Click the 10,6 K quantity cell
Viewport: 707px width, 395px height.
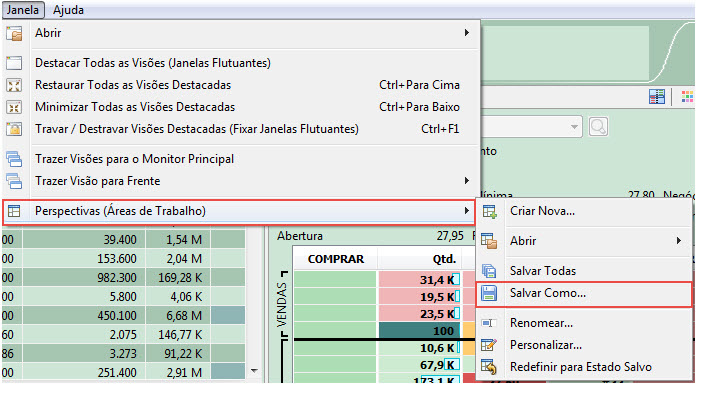pyautogui.click(x=419, y=348)
